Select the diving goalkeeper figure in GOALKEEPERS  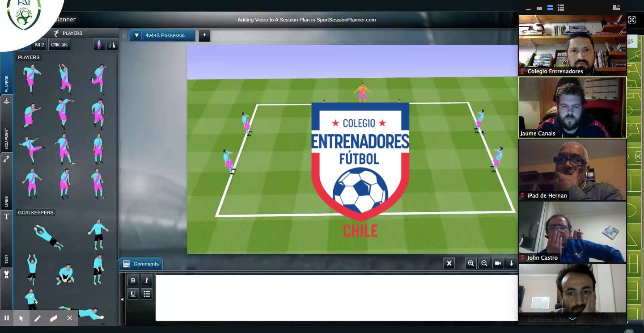49,236
